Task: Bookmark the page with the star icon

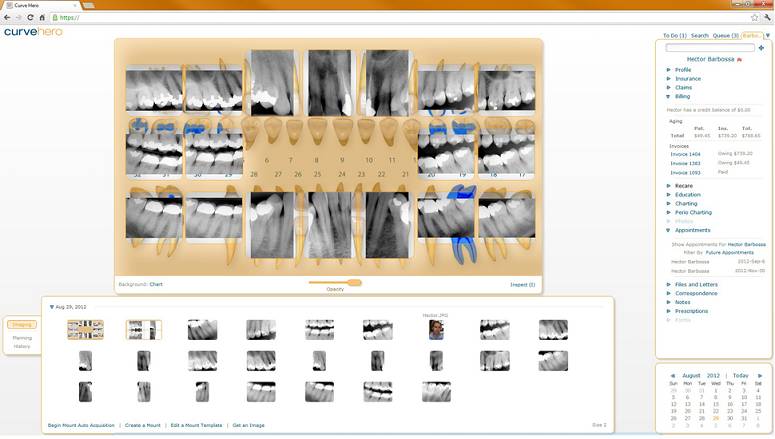Action: click(x=755, y=17)
